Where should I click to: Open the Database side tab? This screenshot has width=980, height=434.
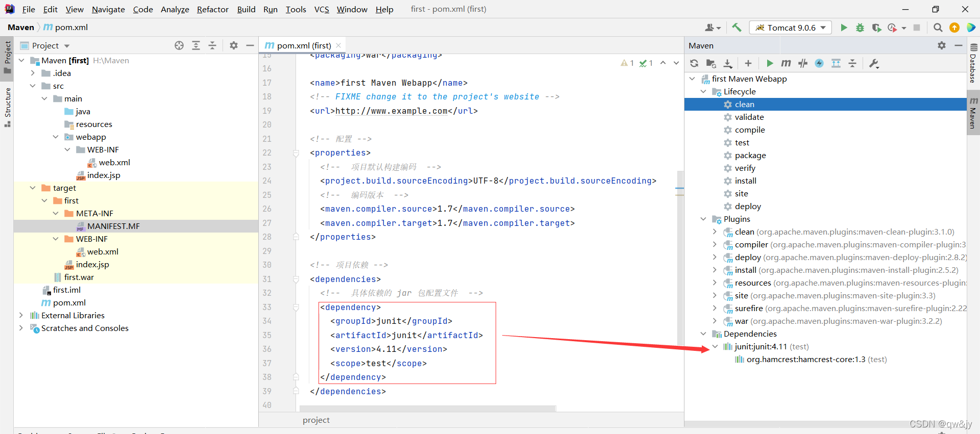coord(973,64)
